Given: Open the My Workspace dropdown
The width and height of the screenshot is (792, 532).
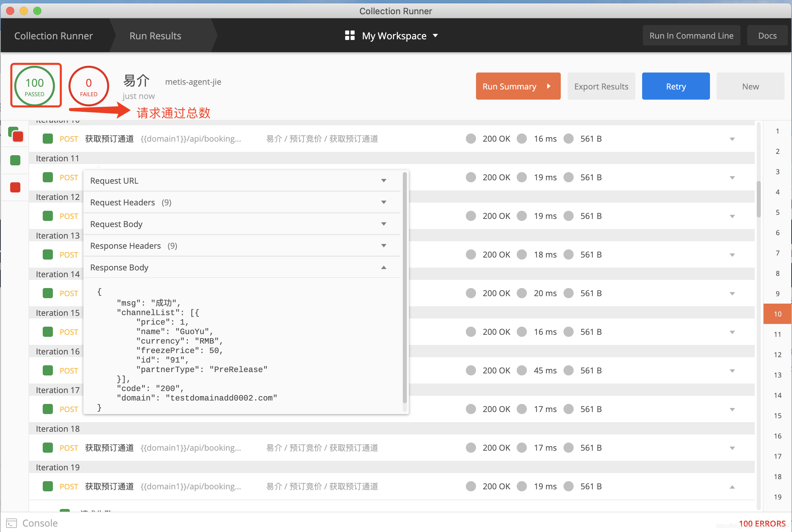Looking at the screenshot, I should click(x=436, y=36).
